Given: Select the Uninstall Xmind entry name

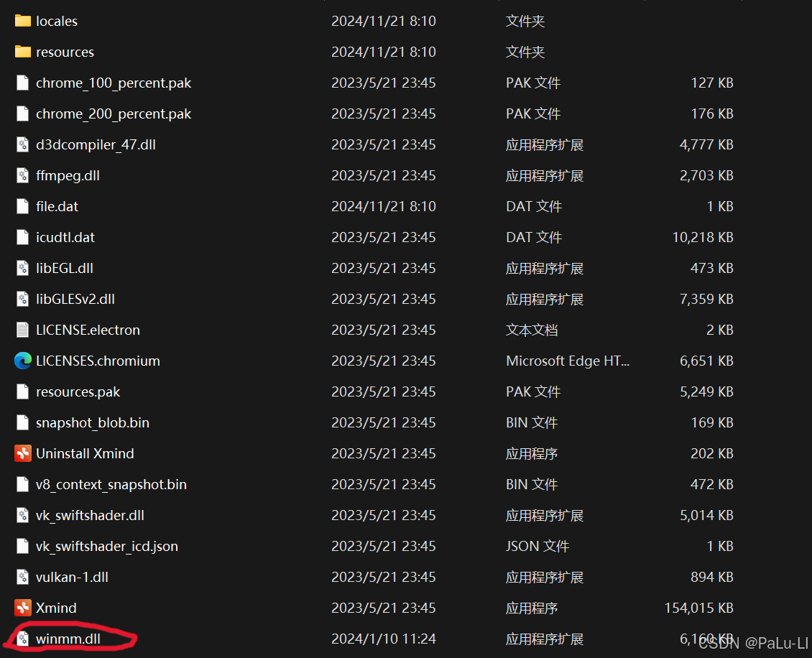Looking at the screenshot, I should coord(85,453).
